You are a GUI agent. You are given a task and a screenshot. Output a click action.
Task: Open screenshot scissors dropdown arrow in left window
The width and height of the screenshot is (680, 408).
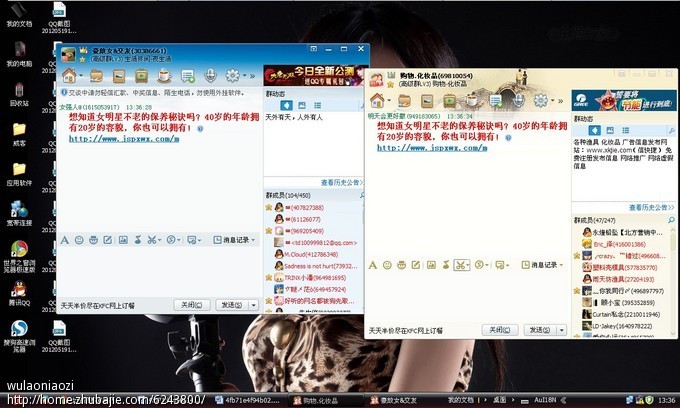pos(159,240)
